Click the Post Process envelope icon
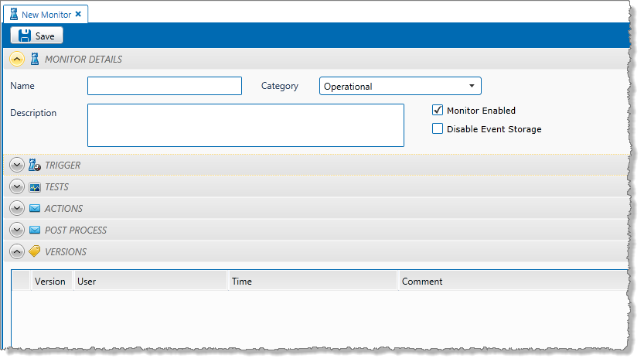644x362 pixels. pyautogui.click(x=35, y=230)
